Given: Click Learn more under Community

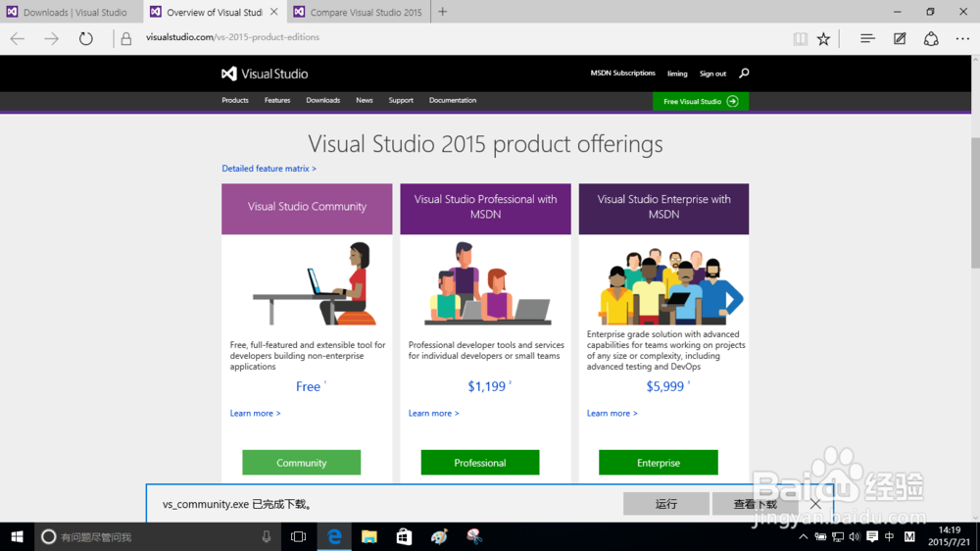Looking at the screenshot, I should click(x=255, y=414).
